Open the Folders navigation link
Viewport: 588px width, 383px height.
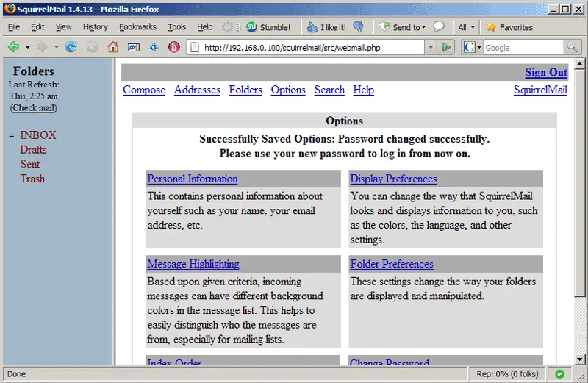click(x=245, y=90)
